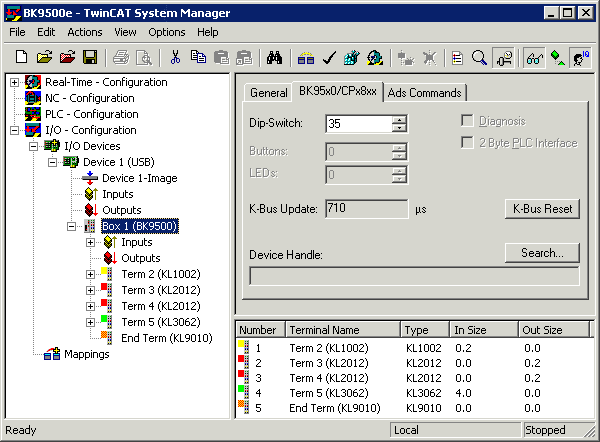Expand the Real-Time Configuration node
This screenshot has width=600, height=442.
[15, 82]
